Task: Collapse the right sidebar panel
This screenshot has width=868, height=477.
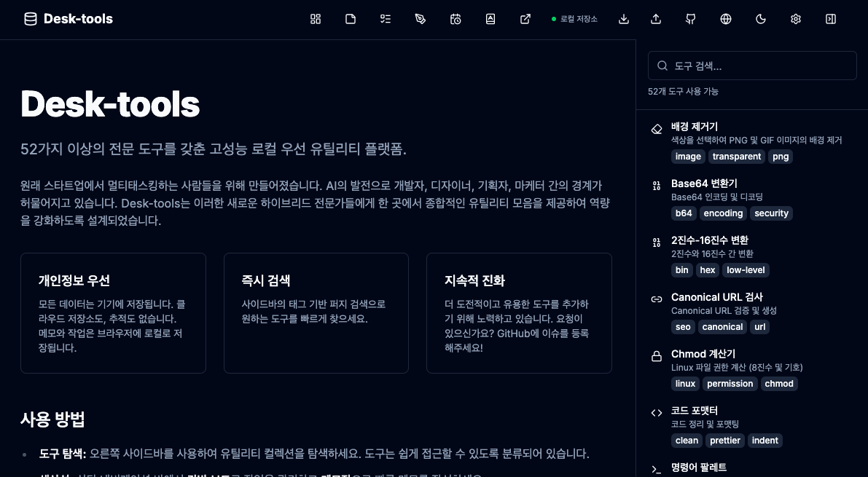Action: [831, 19]
